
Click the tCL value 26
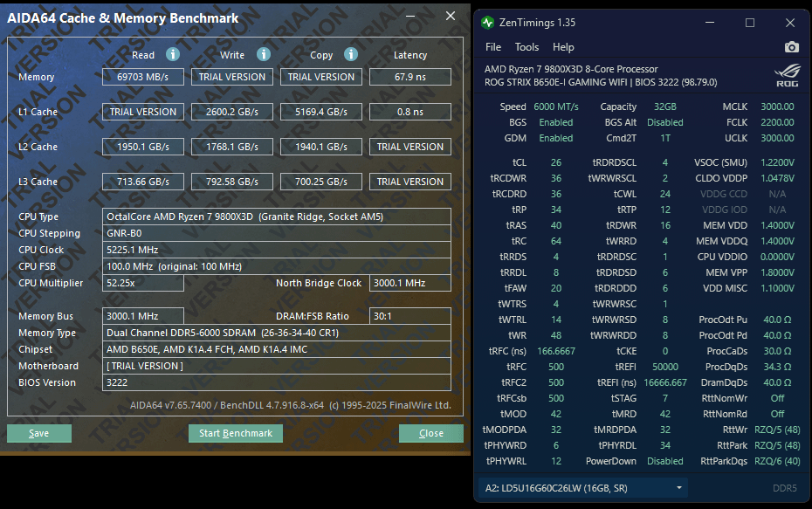(556, 162)
